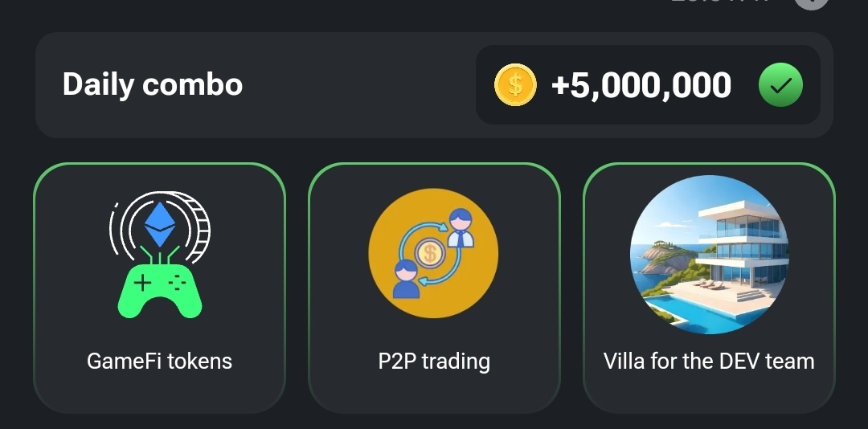Tap the gray round icon at top right
This screenshot has height=429, width=868.
click(810, 3)
